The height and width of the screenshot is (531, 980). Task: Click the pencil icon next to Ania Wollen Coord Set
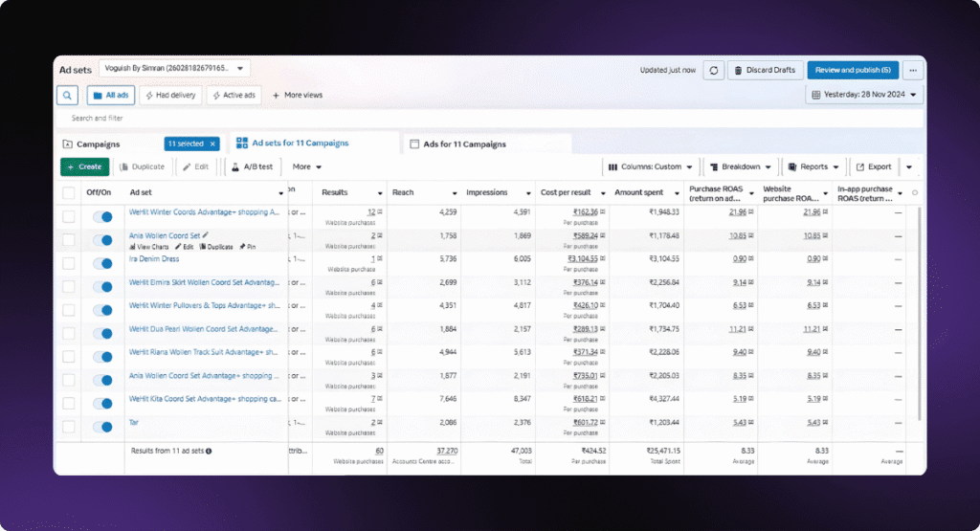(206, 235)
